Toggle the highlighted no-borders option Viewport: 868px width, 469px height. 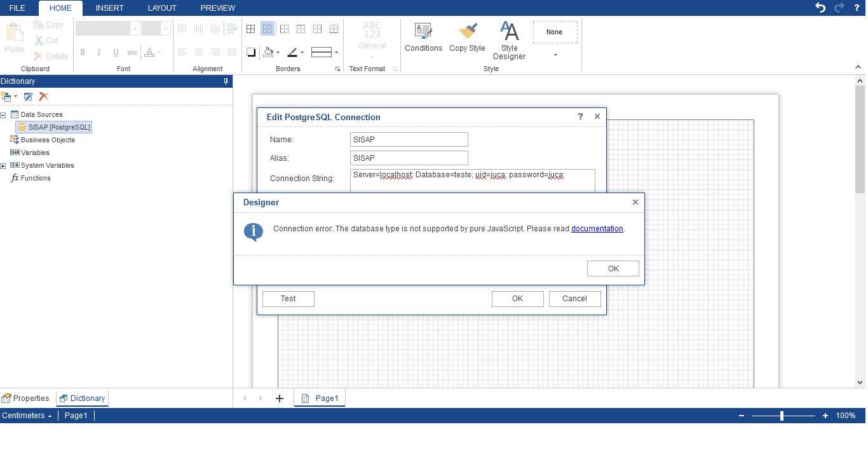tap(268, 29)
